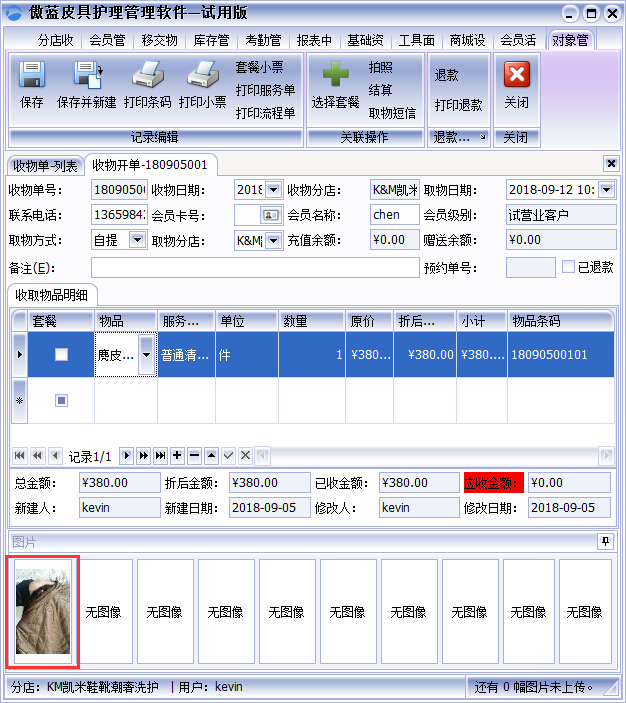Click 保存并新建 (Save and New) icon
Screen dimensions: 626x703
tap(87, 77)
